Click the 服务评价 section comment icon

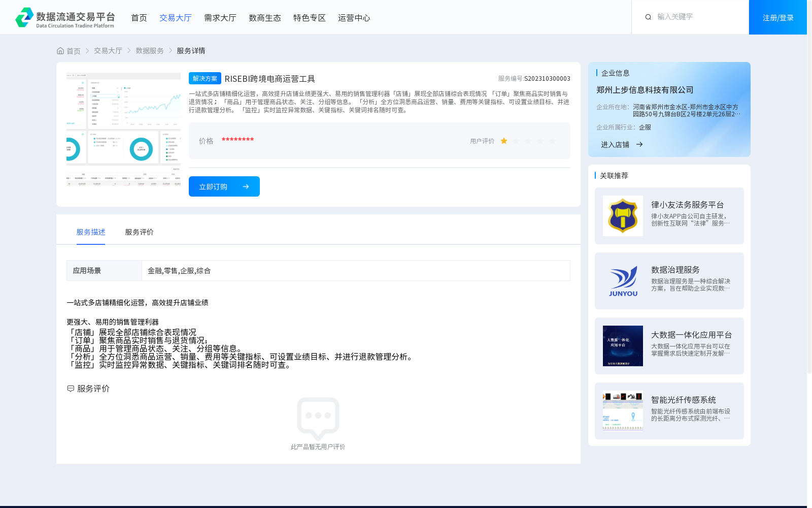71,389
